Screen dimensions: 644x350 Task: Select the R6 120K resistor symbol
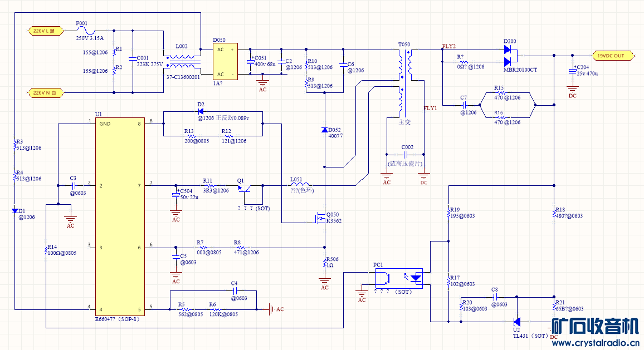(x=216, y=309)
